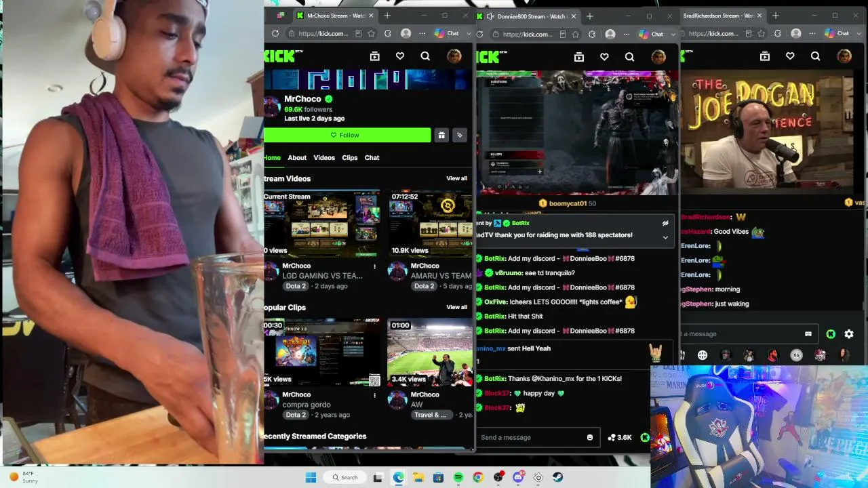This screenshot has width=868, height=488.
Task: Select the Chat tab on MrChoco channel
Action: click(x=372, y=158)
